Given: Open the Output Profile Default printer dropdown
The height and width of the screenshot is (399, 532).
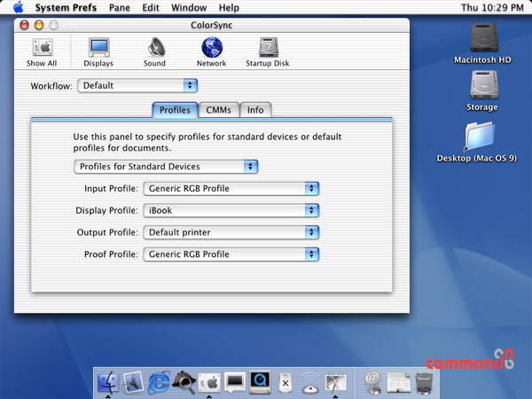Looking at the screenshot, I should tap(231, 232).
